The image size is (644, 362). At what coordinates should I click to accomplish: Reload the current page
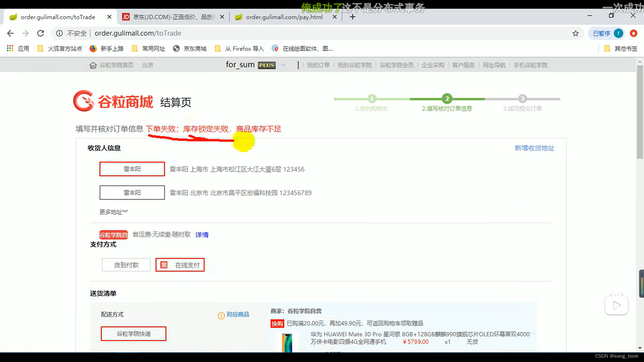tap(41, 33)
